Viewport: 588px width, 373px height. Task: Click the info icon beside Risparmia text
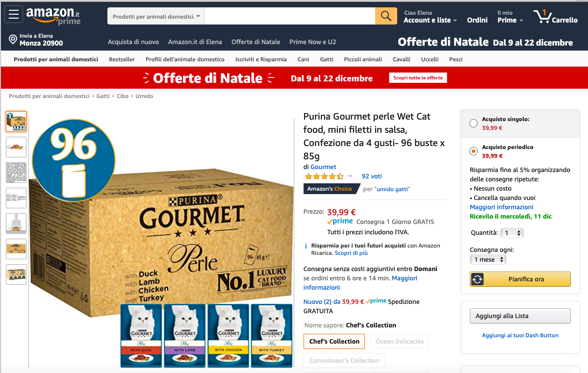306,246
